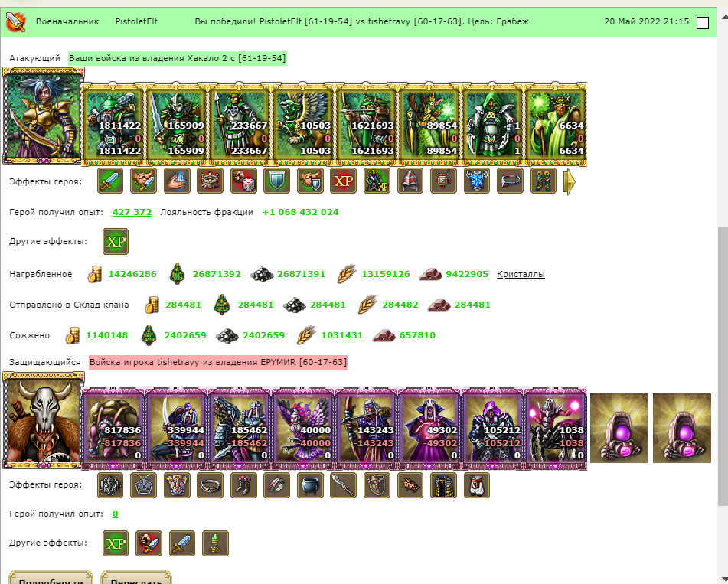Tick the report selection checkbox in header

(x=703, y=23)
